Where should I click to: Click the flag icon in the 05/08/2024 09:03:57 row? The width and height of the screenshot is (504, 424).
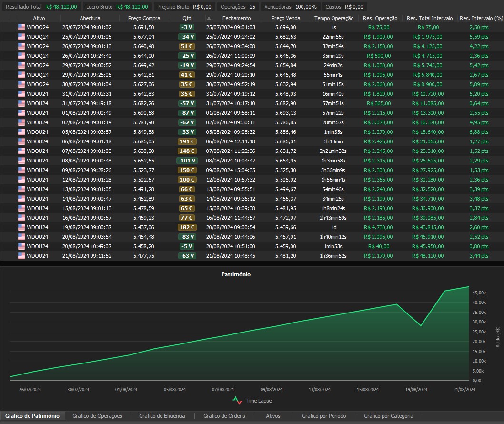pyautogui.click(x=21, y=132)
